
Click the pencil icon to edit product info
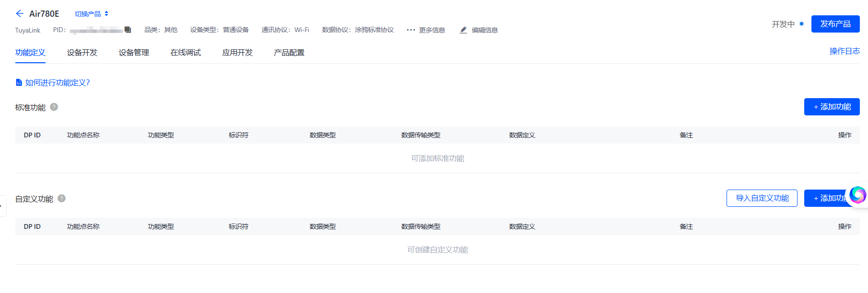coord(463,30)
